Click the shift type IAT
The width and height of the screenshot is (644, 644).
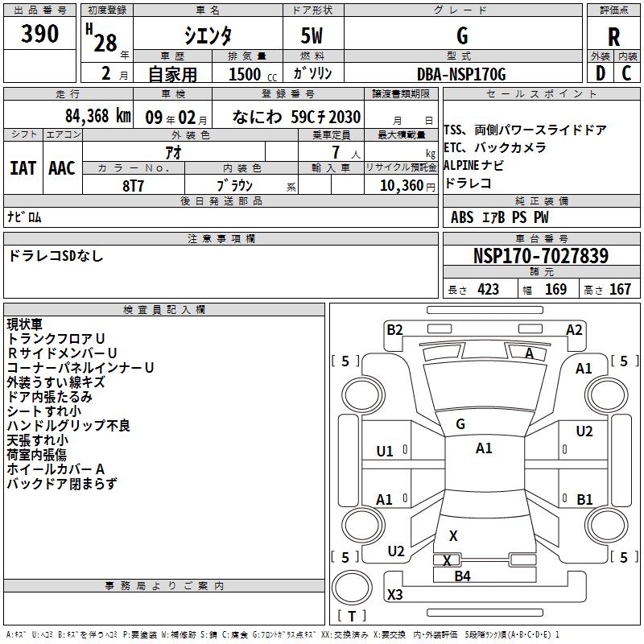pos(23,168)
